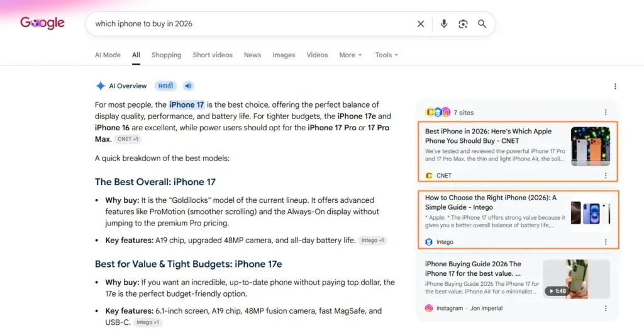Open the CNET +1 citation chip
Viewport: 644px width, 335px height.
[128, 139]
